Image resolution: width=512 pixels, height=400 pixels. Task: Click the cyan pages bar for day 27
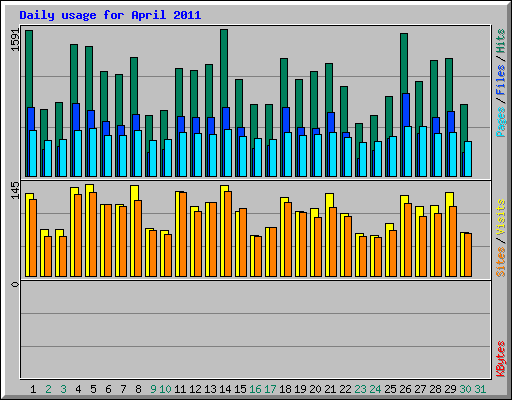[x=423, y=151]
